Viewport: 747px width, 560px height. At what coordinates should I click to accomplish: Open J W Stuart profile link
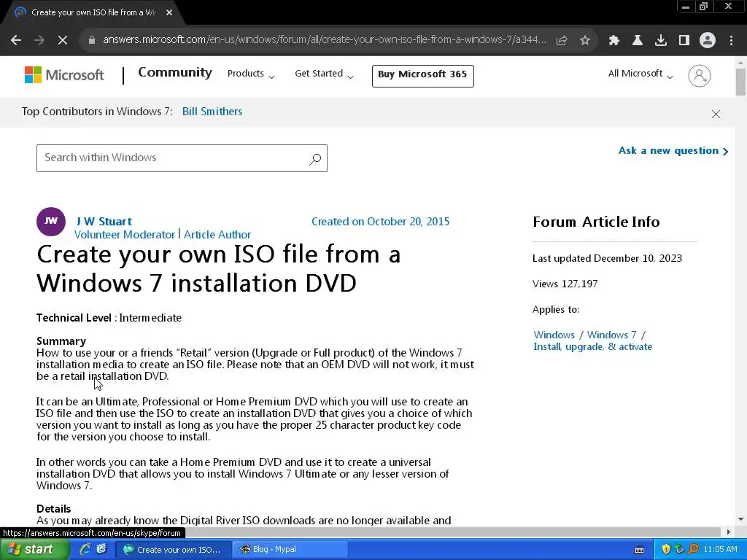pyautogui.click(x=104, y=222)
